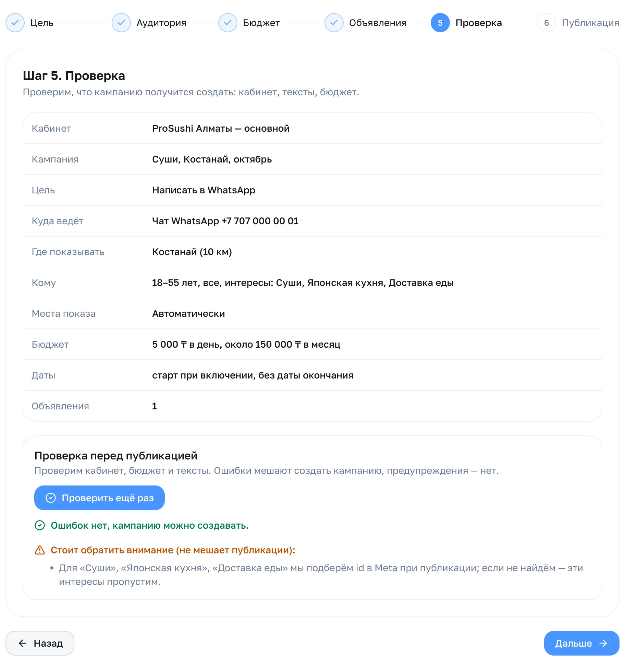Image resolution: width=625 pixels, height=672 pixels.
Task: Go to the Публикация step label
Action: [590, 23]
